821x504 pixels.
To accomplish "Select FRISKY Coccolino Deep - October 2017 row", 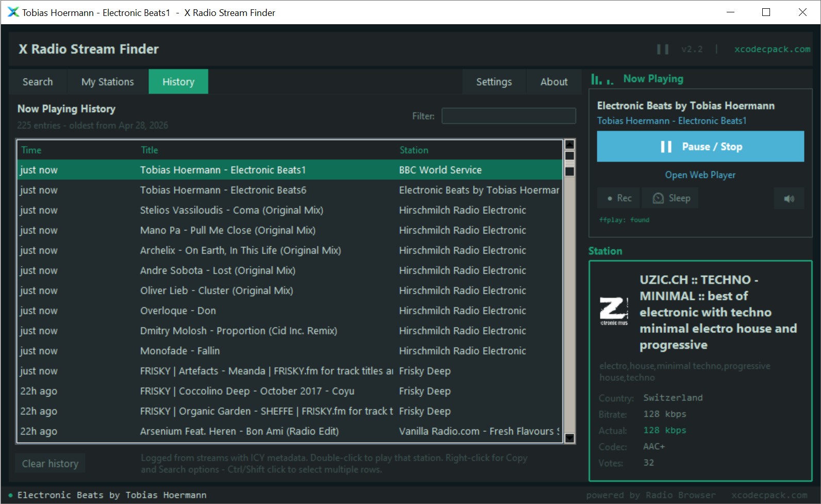I will [290, 391].
